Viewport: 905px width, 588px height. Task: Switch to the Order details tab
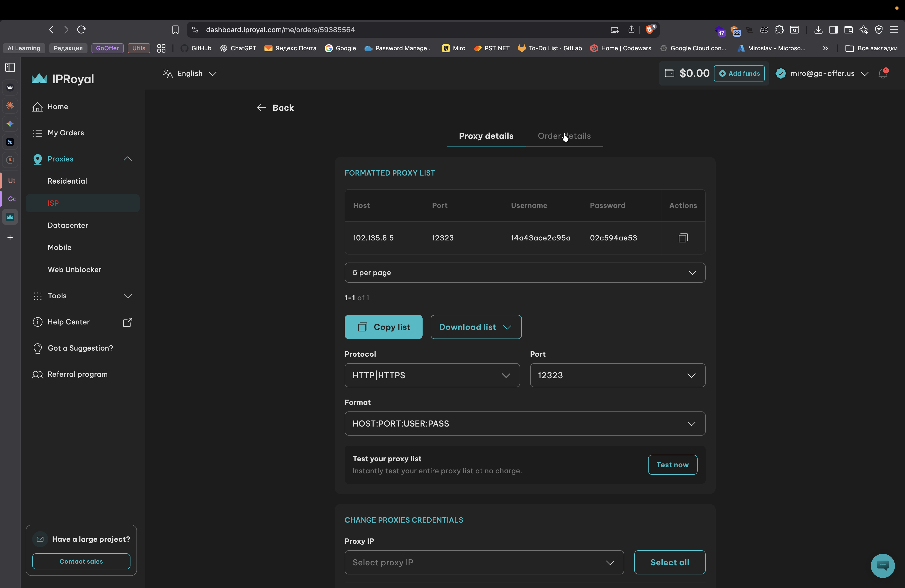[564, 136]
